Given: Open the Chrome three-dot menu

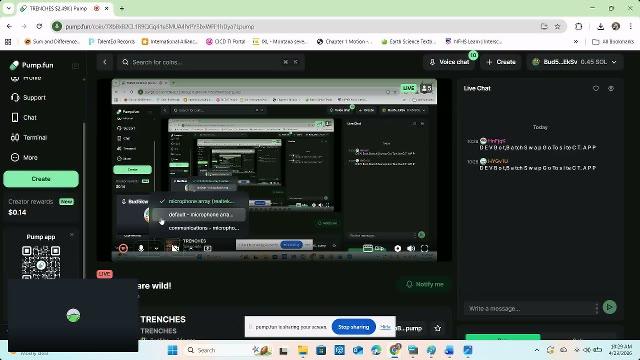Looking at the screenshot, I should pos(631,27).
